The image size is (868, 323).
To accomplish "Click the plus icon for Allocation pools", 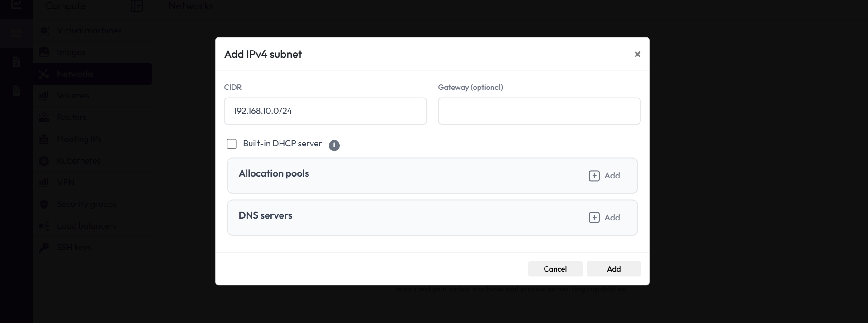I will point(594,176).
